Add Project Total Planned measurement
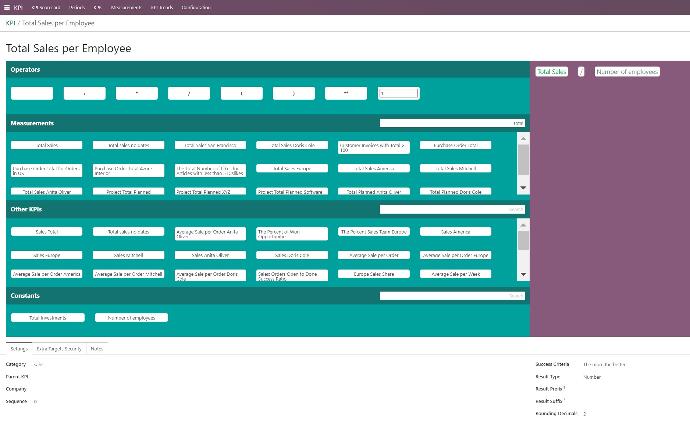The width and height of the screenshot is (690, 428). click(128, 191)
